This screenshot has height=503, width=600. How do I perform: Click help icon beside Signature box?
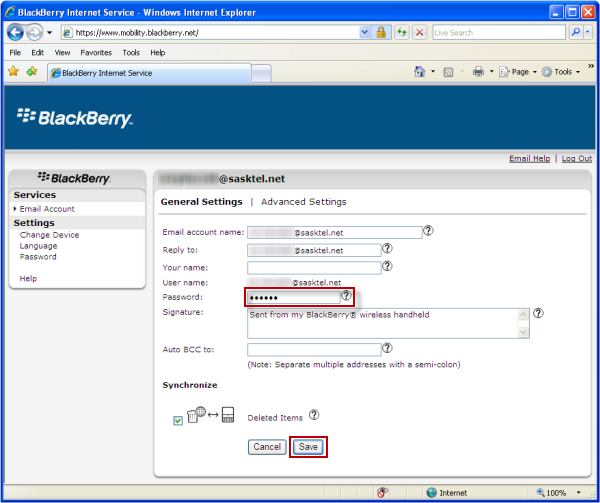click(x=538, y=313)
